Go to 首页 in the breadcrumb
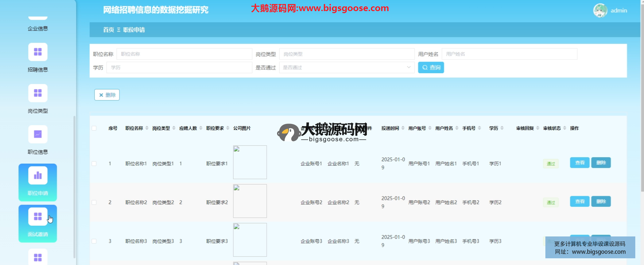Screen dimensions: 644x265 click(x=108, y=30)
